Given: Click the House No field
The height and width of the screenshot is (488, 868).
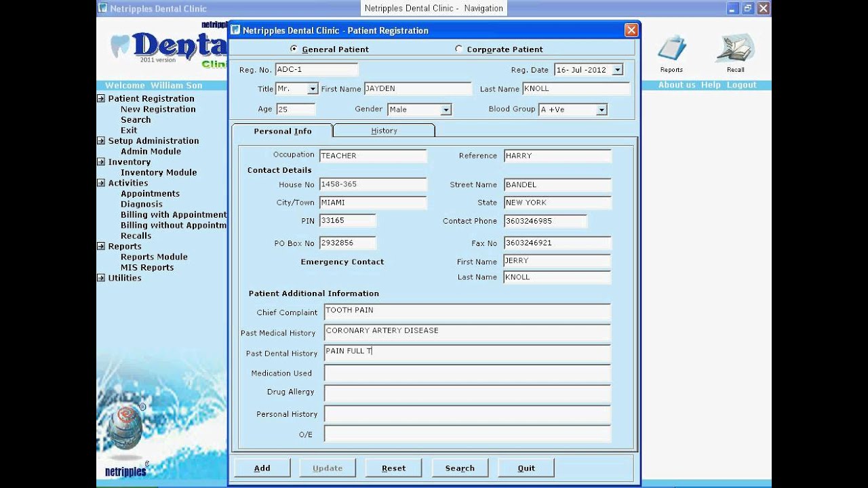Looking at the screenshot, I should click(x=373, y=184).
